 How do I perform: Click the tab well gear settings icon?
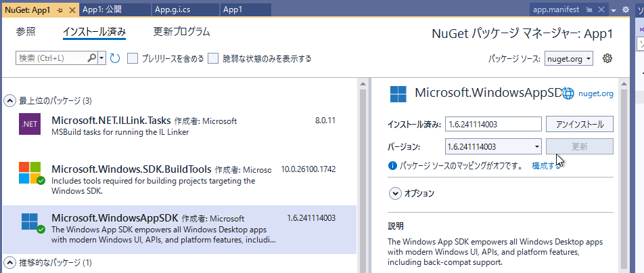click(x=626, y=9)
